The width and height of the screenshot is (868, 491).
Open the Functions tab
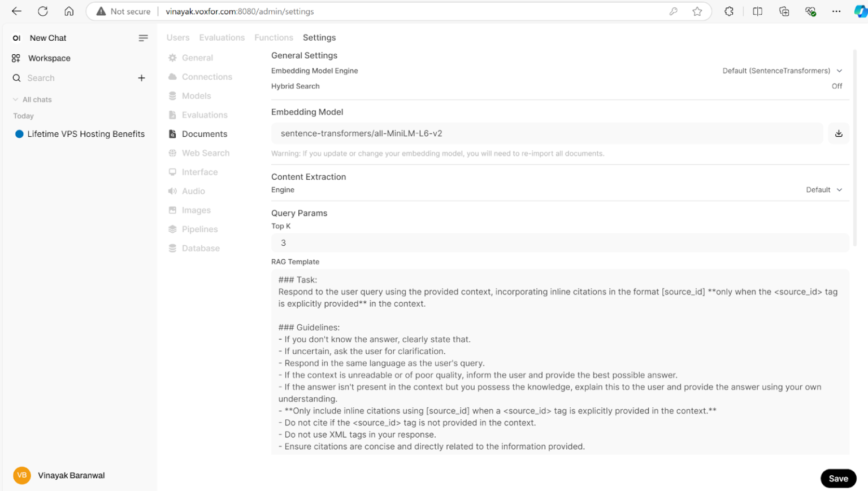[274, 37]
